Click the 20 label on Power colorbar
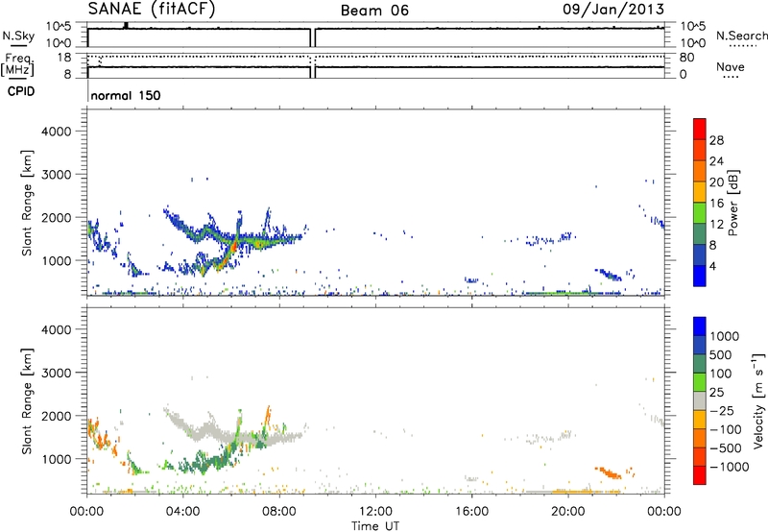This screenshot has height=532, width=768. pyautogui.click(x=716, y=182)
